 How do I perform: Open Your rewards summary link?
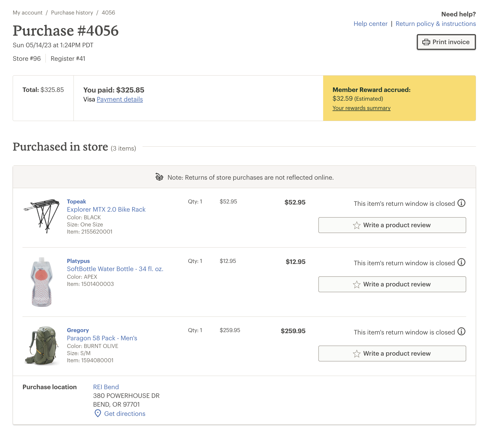(x=361, y=108)
